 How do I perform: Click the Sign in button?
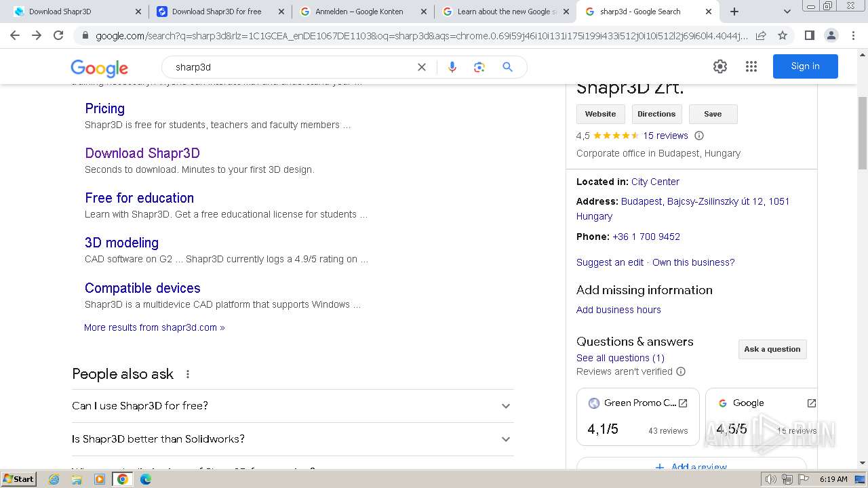pyautogui.click(x=805, y=66)
